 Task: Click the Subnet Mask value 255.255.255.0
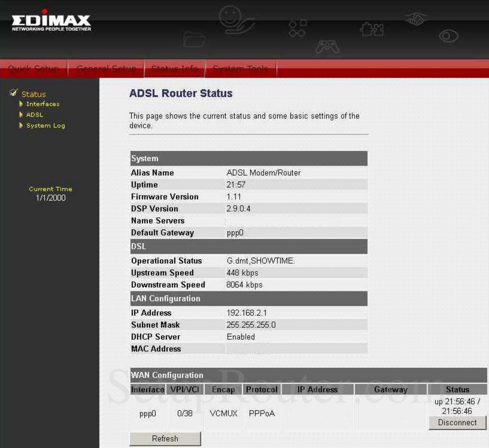pos(251,325)
